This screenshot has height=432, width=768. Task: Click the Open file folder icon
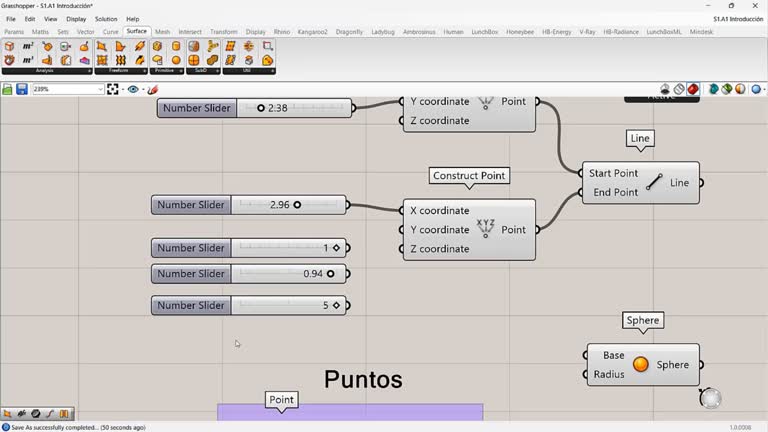(8, 89)
